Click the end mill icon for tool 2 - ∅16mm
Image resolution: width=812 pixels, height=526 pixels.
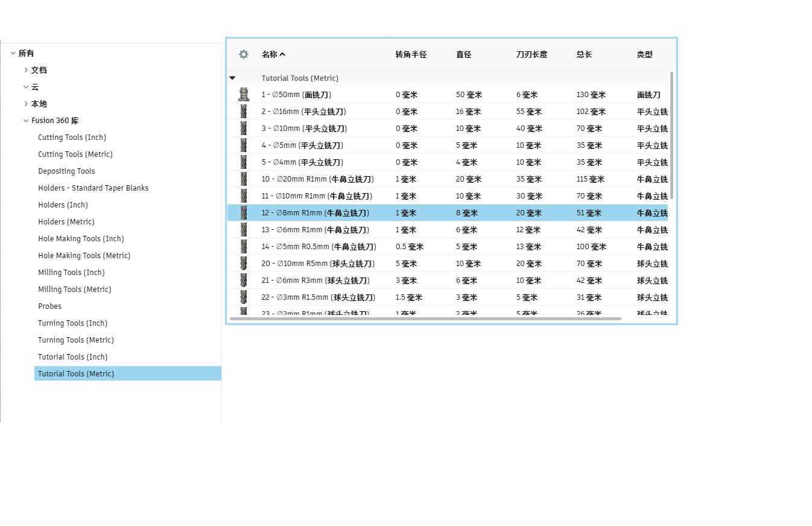[x=244, y=112]
